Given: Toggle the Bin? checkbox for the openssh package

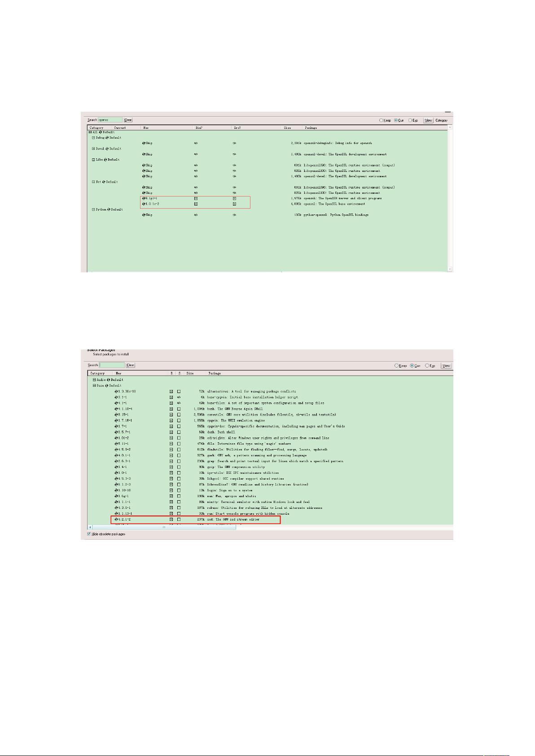Looking at the screenshot, I should point(196,198).
